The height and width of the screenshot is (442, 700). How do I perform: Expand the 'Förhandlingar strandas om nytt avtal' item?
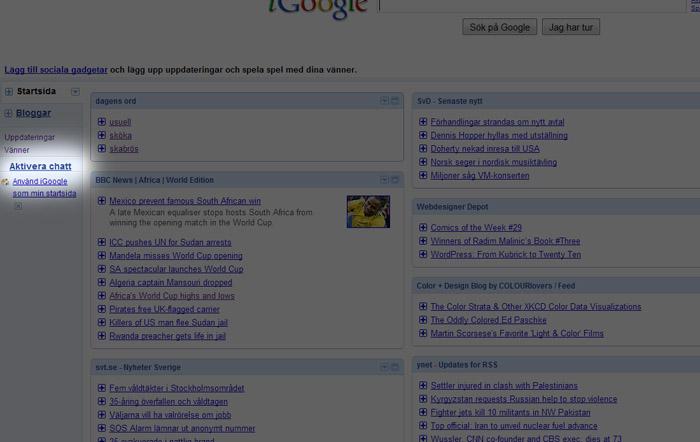point(423,122)
